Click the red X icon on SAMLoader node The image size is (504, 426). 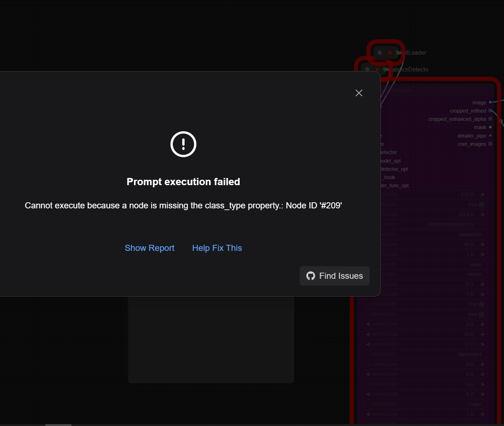(390, 53)
